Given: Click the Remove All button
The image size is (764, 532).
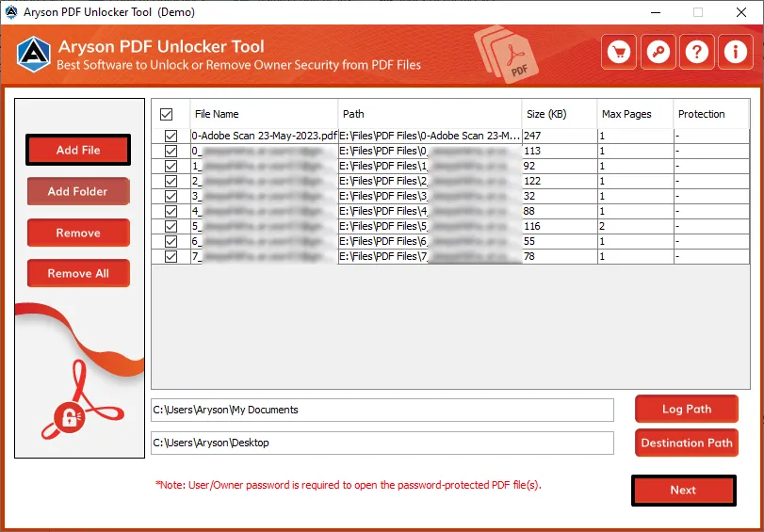Looking at the screenshot, I should (78, 273).
